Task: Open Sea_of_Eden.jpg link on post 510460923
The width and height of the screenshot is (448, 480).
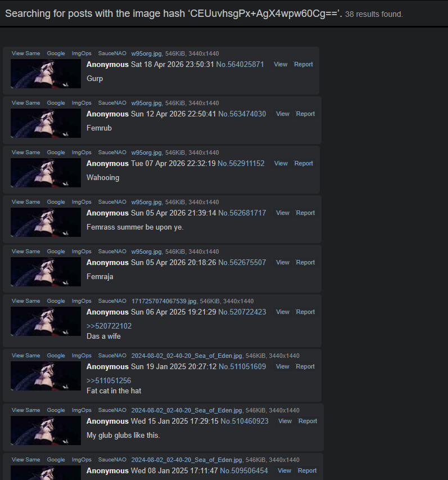Action: click(187, 410)
